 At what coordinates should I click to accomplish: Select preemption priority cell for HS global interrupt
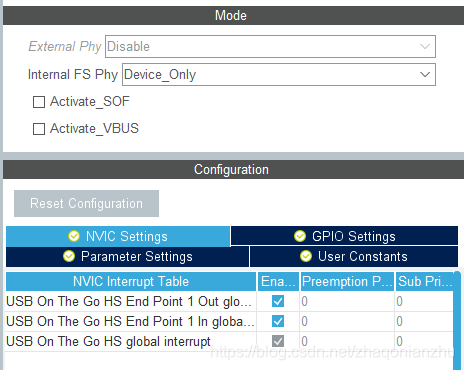pyautogui.click(x=347, y=341)
